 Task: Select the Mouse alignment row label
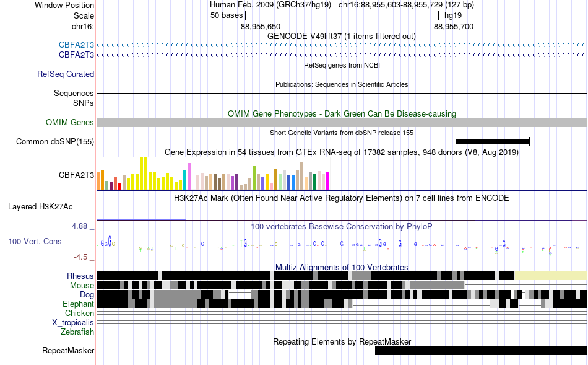point(82,286)
